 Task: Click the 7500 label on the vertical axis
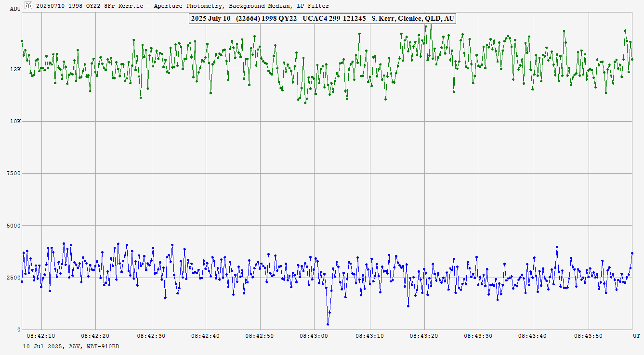[13, 174]
